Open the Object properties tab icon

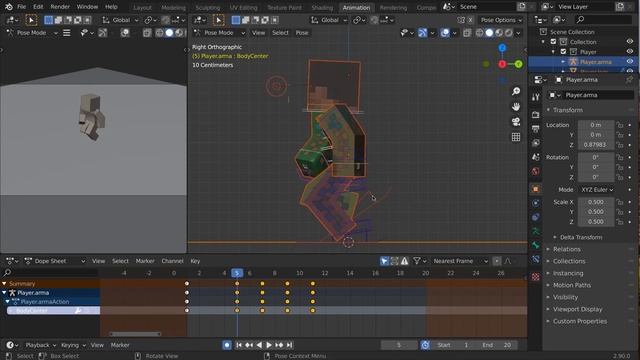[x=536, y=189]
